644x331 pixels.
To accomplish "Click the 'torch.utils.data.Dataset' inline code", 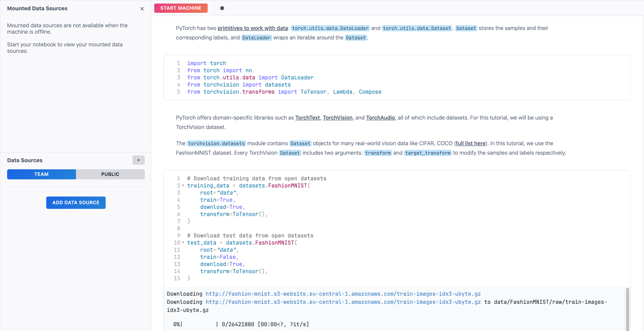I will [417, 28].
